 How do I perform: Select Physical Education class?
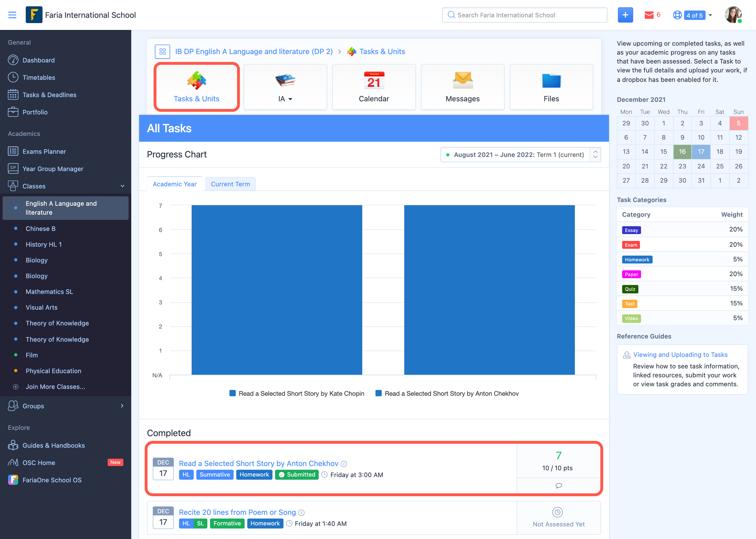click(54, 371)
